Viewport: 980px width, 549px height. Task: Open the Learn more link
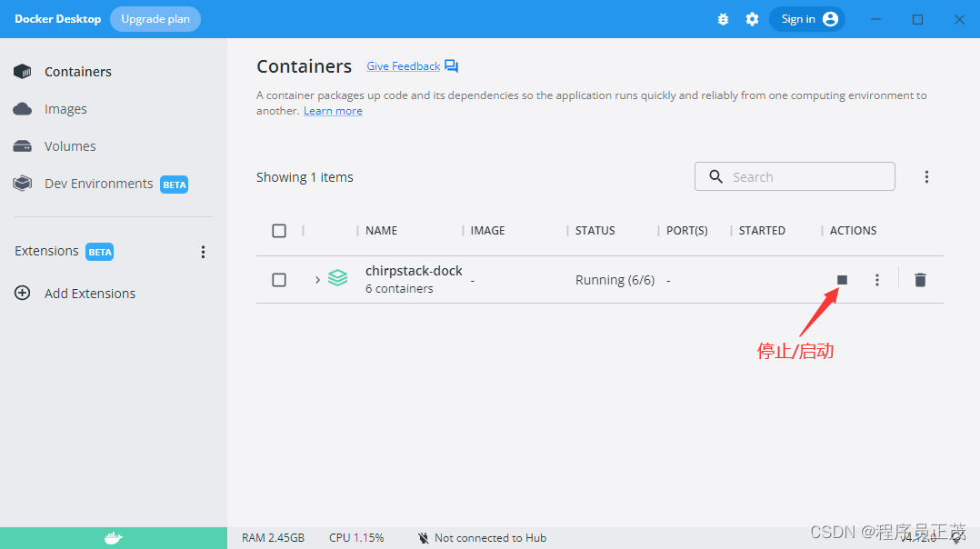click(333, 110)
